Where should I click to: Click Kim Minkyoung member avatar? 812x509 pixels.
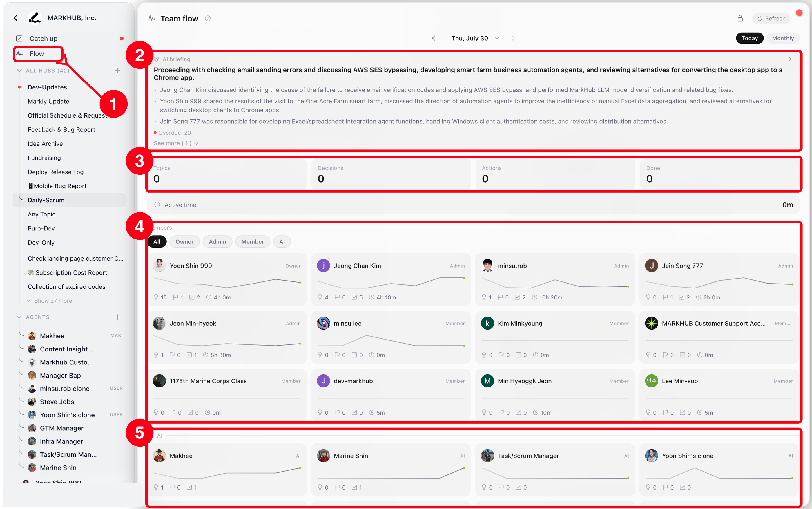click(x=487, y=323)
